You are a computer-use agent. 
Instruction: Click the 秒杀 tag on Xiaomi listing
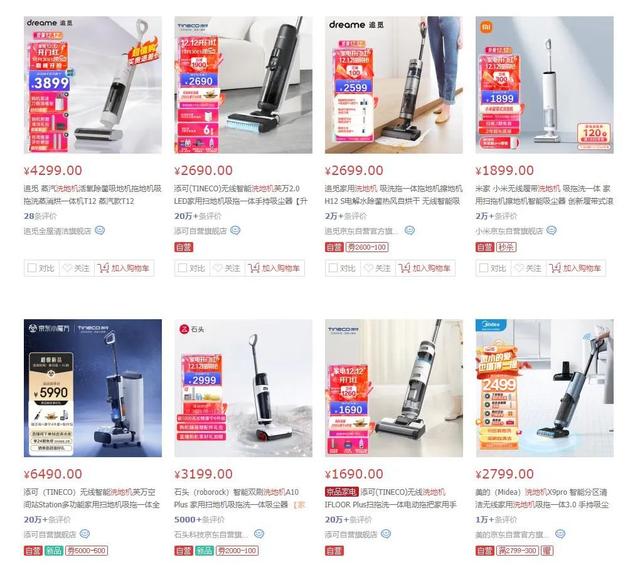point(506,247)
